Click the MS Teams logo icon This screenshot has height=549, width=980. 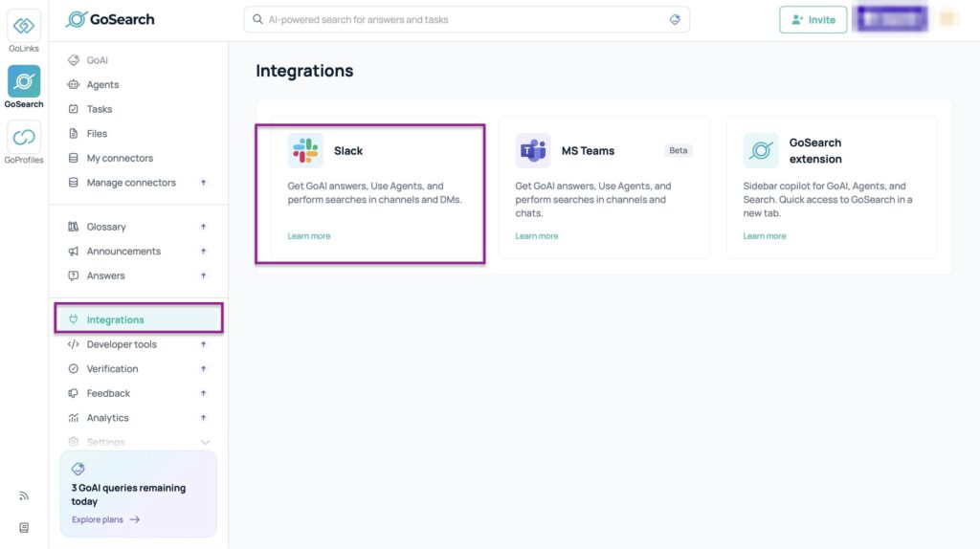click(x=532, y=150)
